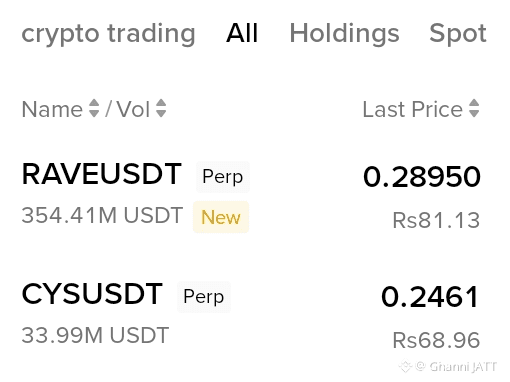This screenshot has height=382, width=510.
Task: Click the Name column header label
Action: point(52,109)
